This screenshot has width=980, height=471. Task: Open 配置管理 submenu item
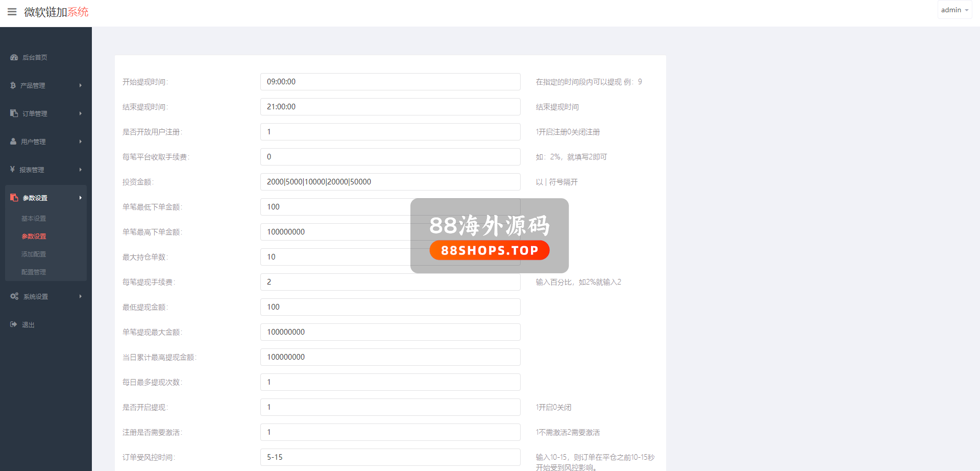(34, 272)
